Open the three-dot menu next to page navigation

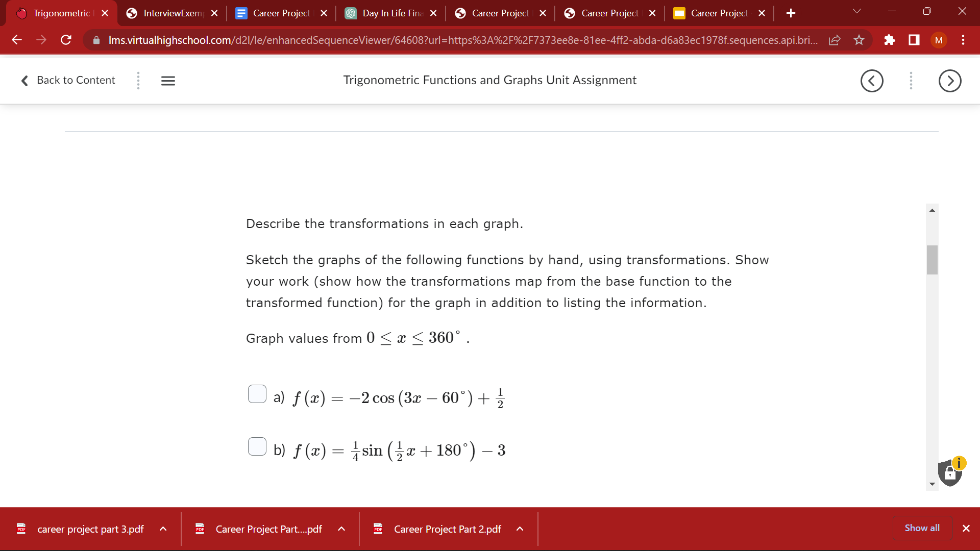pyautogui.click(x=911, y=81)
